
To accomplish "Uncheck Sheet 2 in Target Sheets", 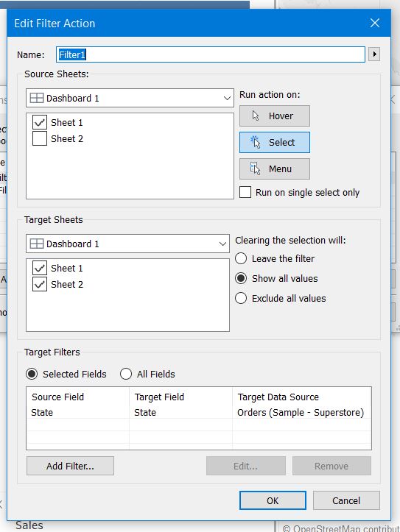I will click(x=40, y=284).
